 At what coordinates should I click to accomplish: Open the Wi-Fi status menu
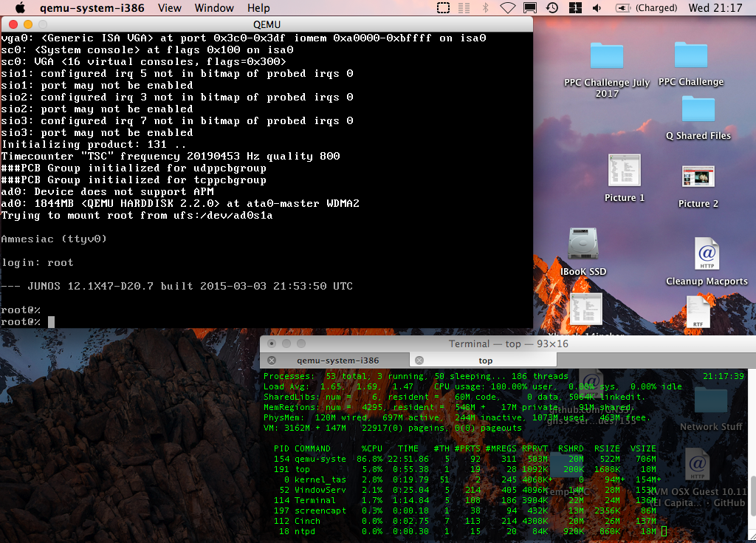508,7
